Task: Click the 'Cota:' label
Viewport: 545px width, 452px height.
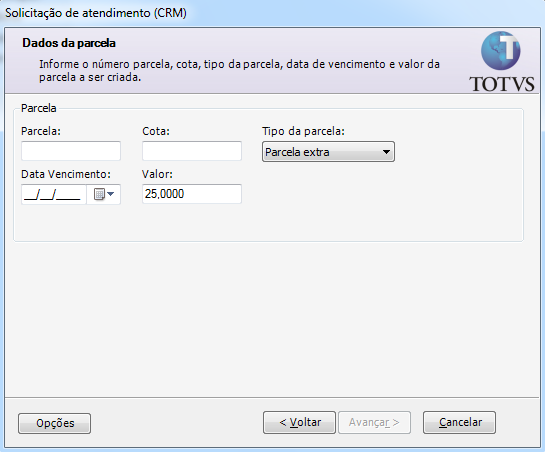Action: [156, 131]
